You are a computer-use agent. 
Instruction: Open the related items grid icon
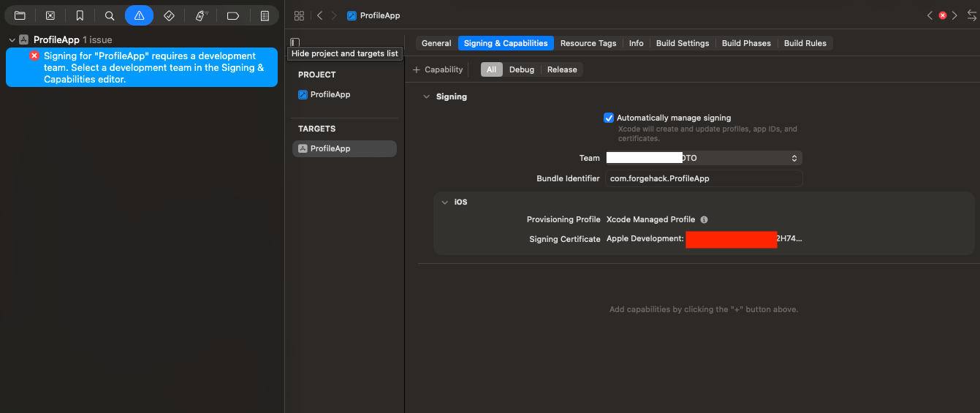(x=299, y=15)
